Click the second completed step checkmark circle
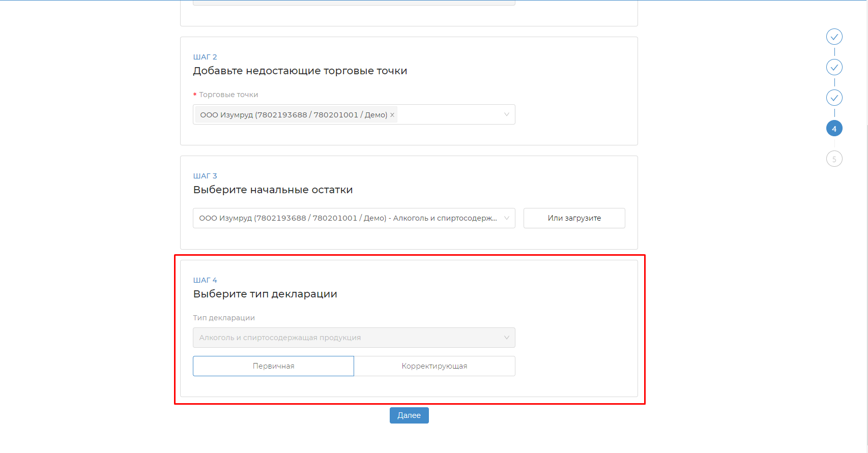 [x=834, y=67]
